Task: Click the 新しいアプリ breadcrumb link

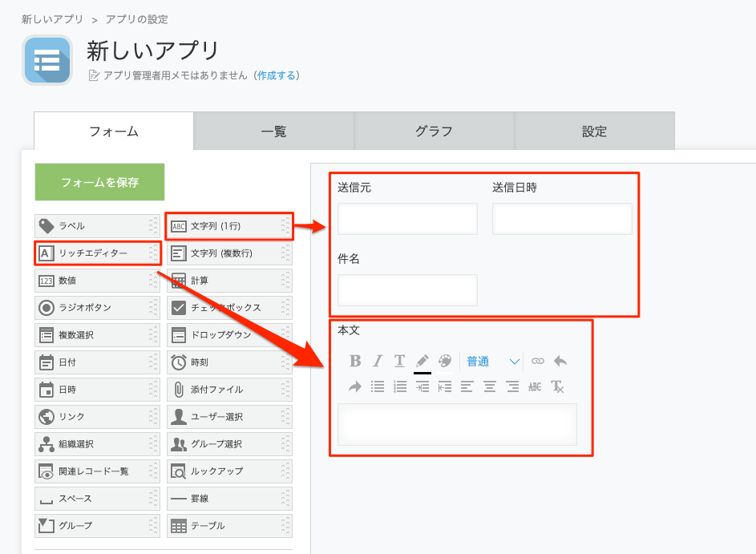Action: [x=52, y=19]
